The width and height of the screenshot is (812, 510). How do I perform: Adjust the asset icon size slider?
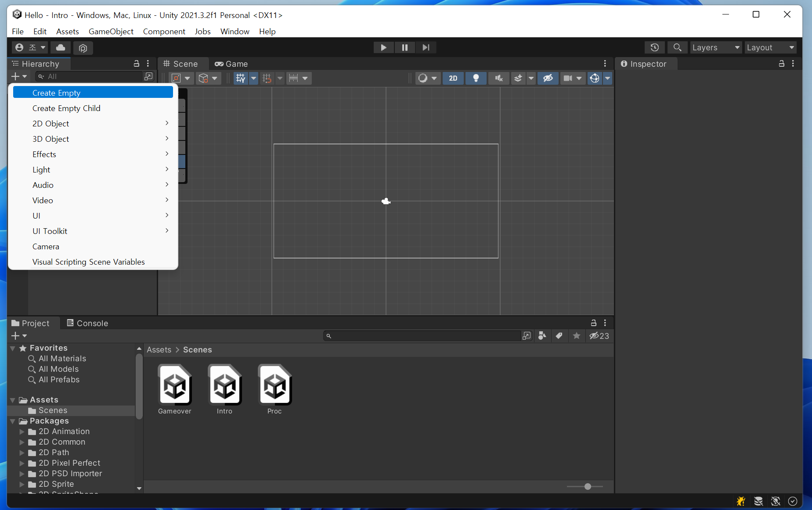point(587,486)
